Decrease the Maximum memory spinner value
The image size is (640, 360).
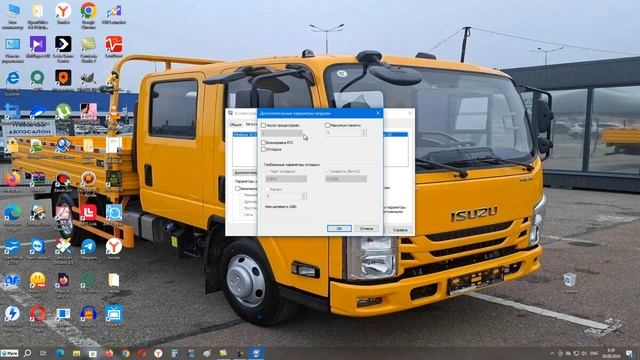[x=364, y=134]
